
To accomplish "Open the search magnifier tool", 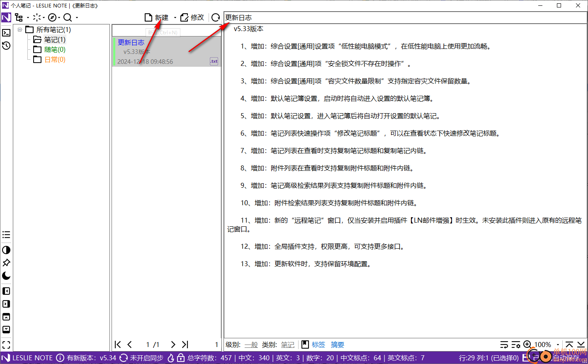I will pos(68,17).
